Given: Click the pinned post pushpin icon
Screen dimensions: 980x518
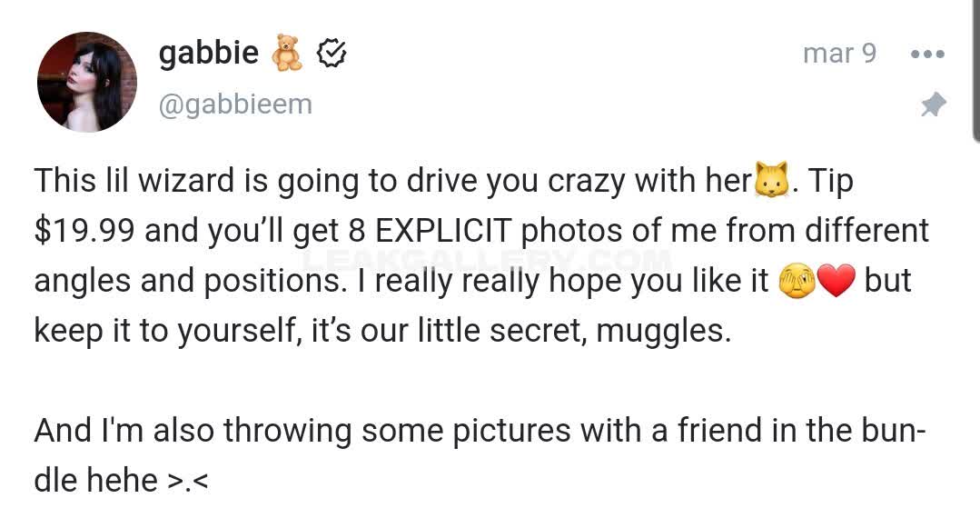Looking at the screenshot, I should 933,105.
